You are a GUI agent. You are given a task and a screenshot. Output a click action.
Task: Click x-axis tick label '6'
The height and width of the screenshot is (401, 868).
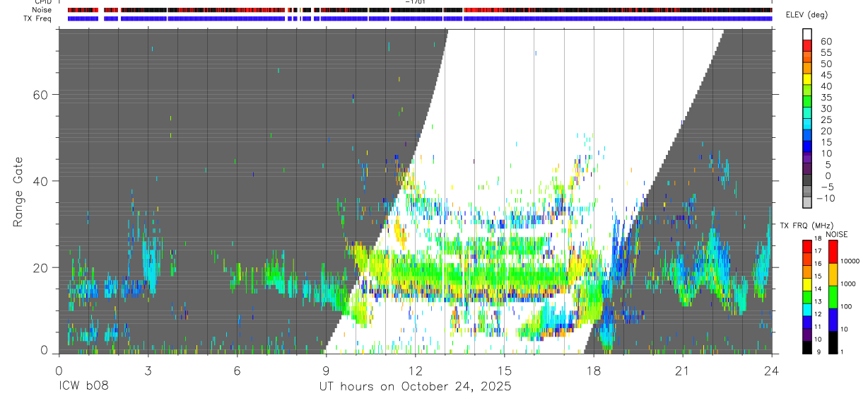pos(237,371)
